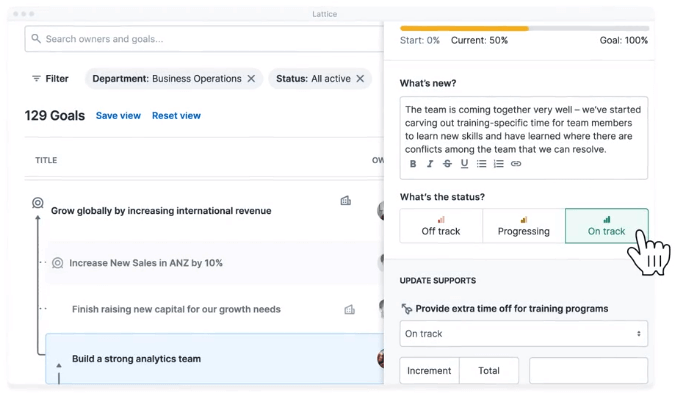684x398 pixels.
Task: Select the Total option
Action: (x=489, y=371)
